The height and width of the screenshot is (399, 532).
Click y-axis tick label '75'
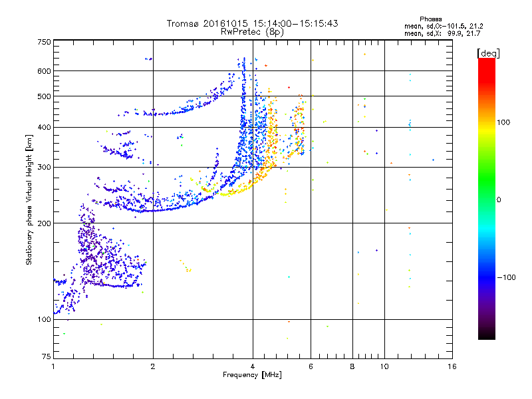tap(47, 356)
